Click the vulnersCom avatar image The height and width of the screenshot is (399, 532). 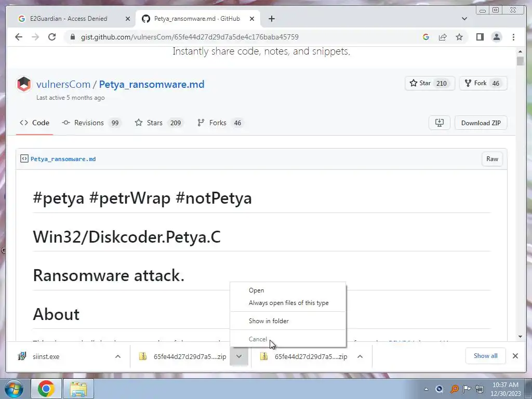(24, 84)
